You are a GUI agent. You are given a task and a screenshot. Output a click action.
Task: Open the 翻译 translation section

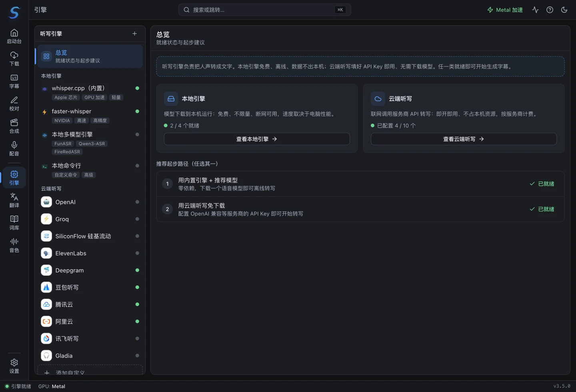click(14, 200)
